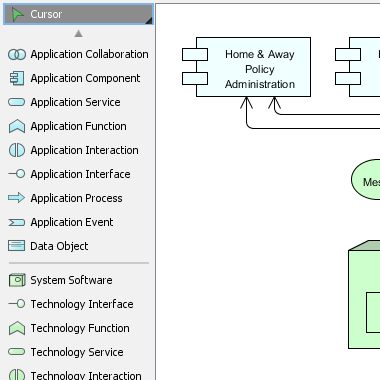380x380 pixels.
Task: Select the green oval element on canvas
Action: click(366, 180)
